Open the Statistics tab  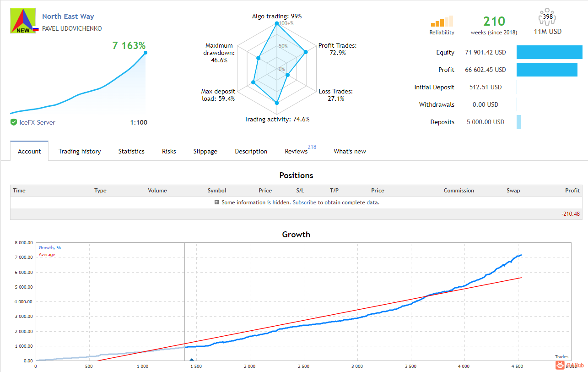click(x=131, y=151)
